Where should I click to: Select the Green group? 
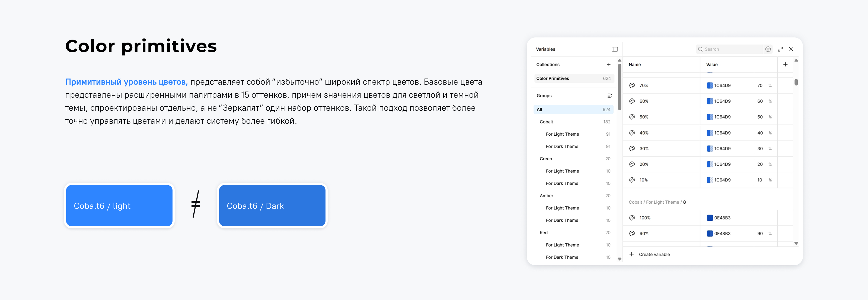click(573, 159)
